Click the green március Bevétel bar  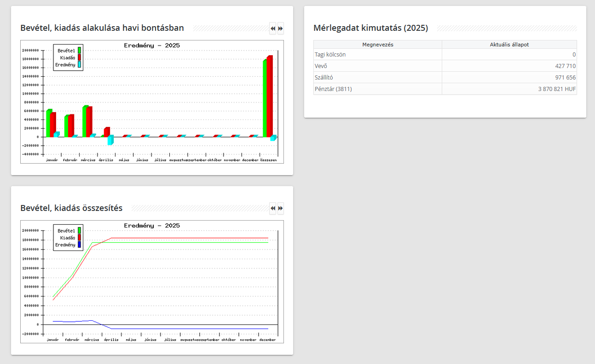point(85,122)
